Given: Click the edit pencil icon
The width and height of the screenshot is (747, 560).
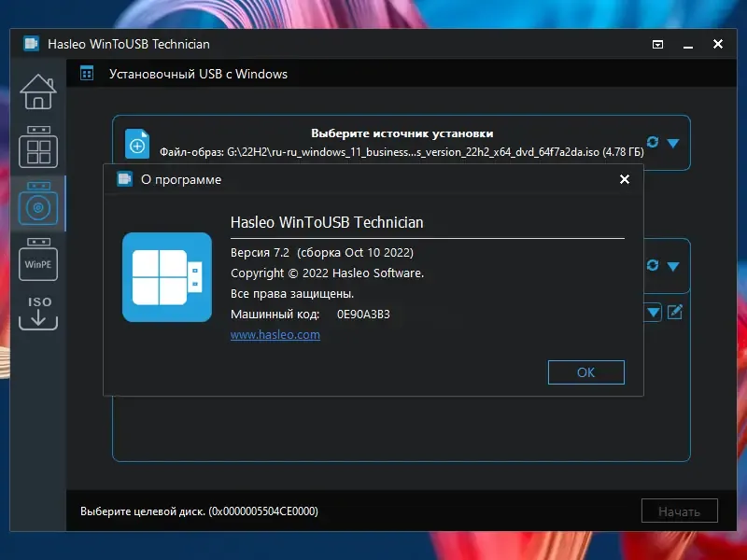Looking at the screenshot, I should [x=675, y=312].
